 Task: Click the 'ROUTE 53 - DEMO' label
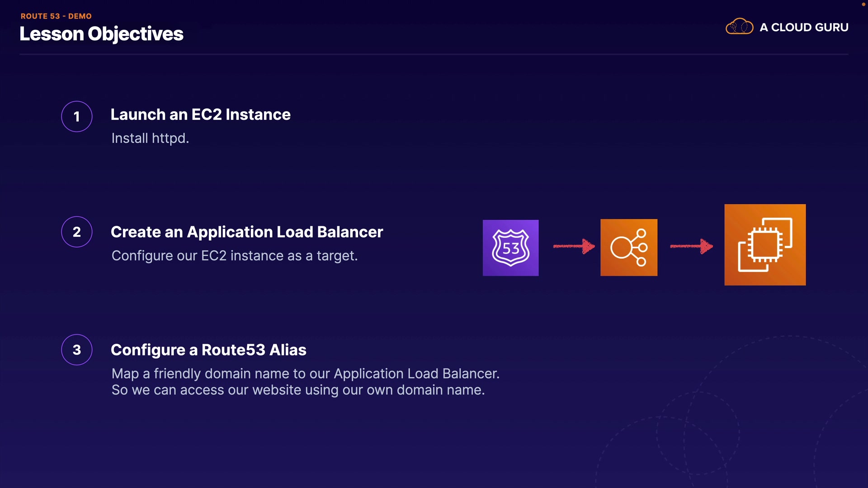(x=56, y=16)
